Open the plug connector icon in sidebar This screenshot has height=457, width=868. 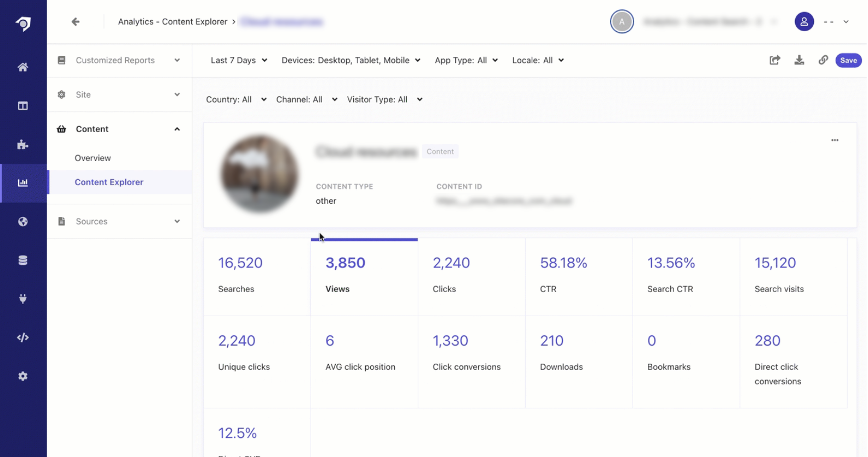tap(23, 299)
